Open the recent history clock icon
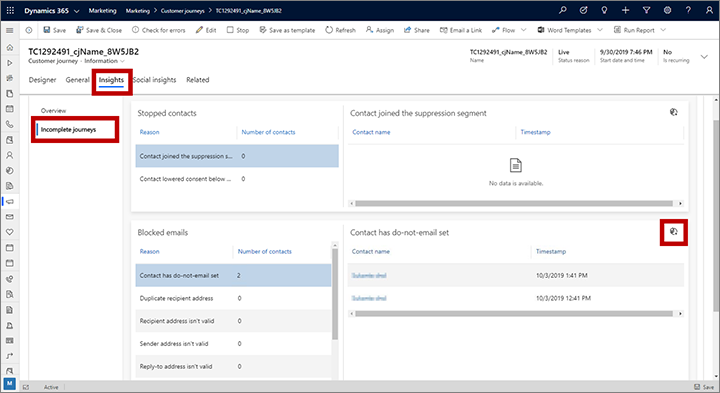This screenshot has width=720, height=393. [x=29, y=30]
